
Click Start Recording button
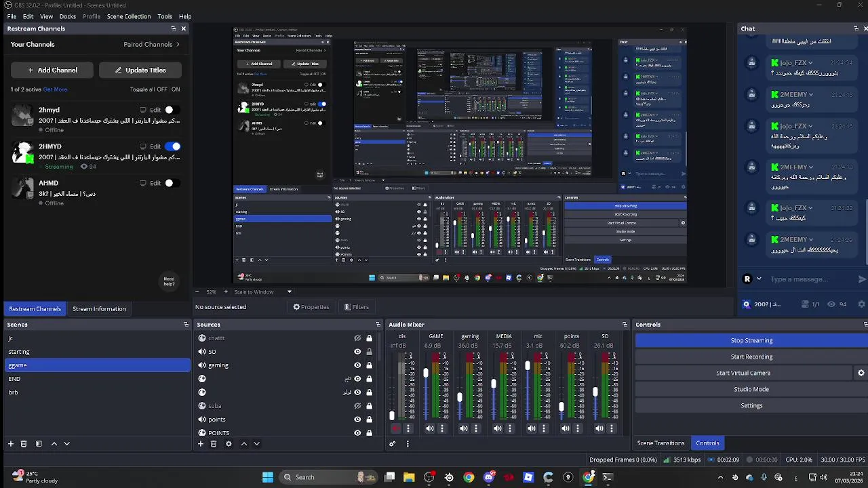pos(751,357)
